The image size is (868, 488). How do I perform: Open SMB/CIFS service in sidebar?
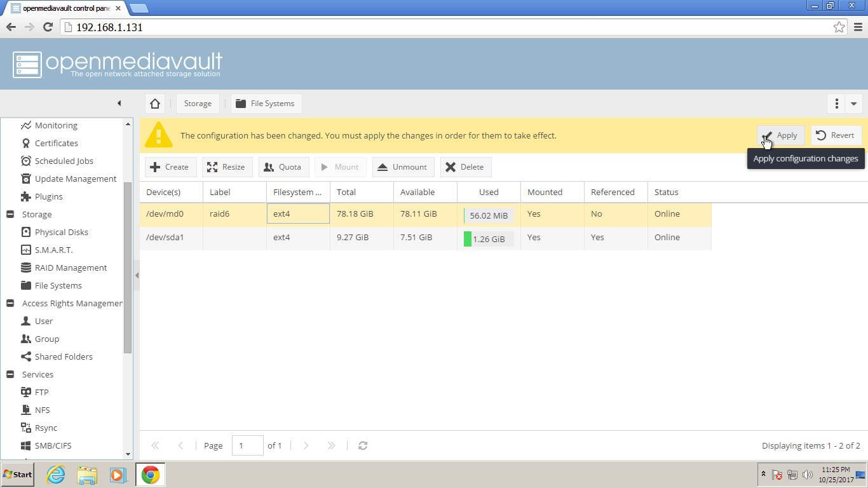point(53,446)
